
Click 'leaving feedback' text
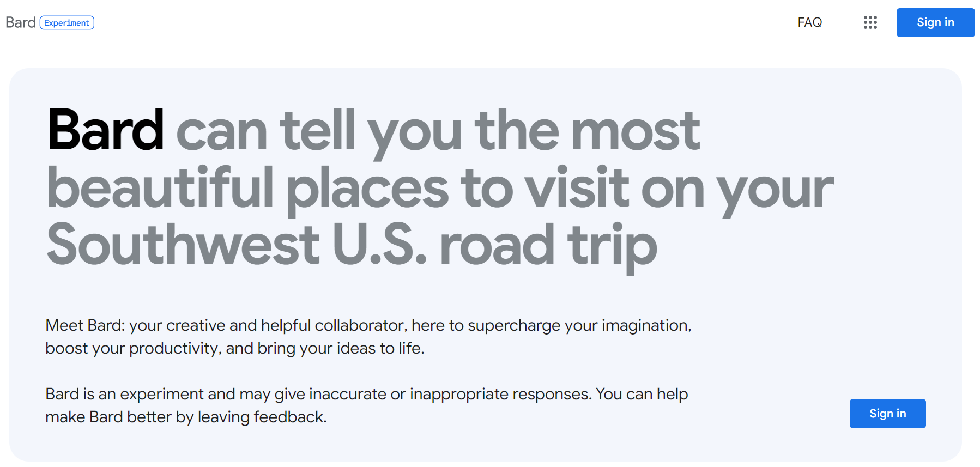pos(262,417)
